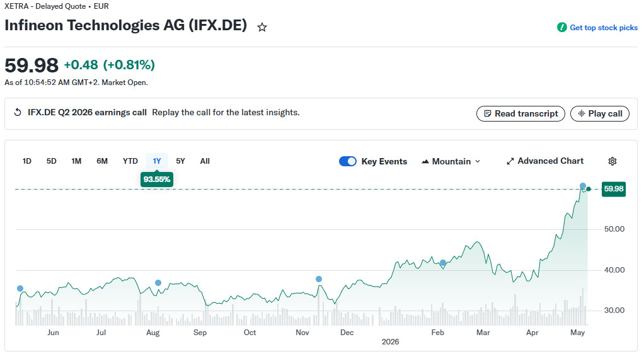This screenshot has height=354, width=644.
Task: Click the replay arrow icon beside earnings call
Action: (18, 113)
